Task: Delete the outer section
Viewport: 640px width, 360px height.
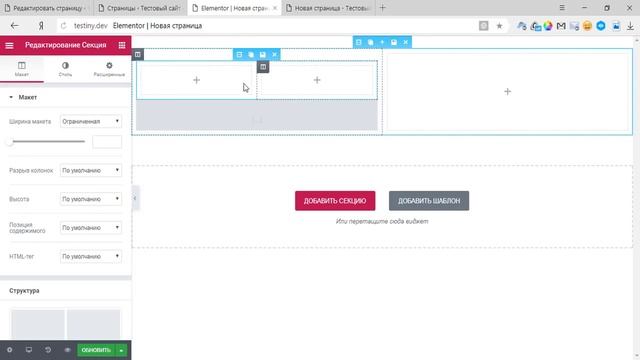Action: pos(406,42)
